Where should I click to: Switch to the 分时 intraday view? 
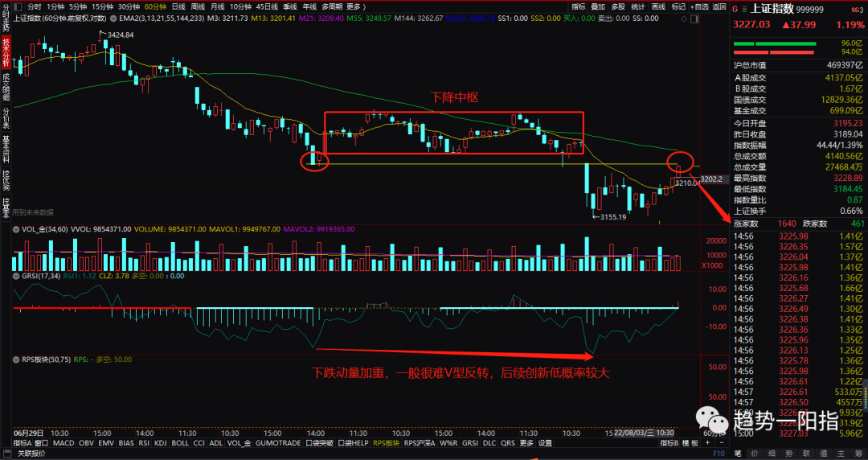click(x=35, y=6)
